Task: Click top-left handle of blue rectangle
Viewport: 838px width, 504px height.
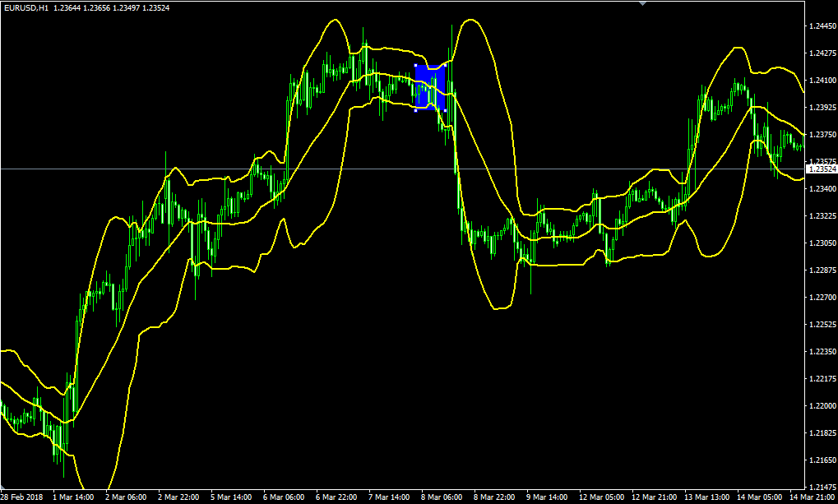Action: (416, 66)
